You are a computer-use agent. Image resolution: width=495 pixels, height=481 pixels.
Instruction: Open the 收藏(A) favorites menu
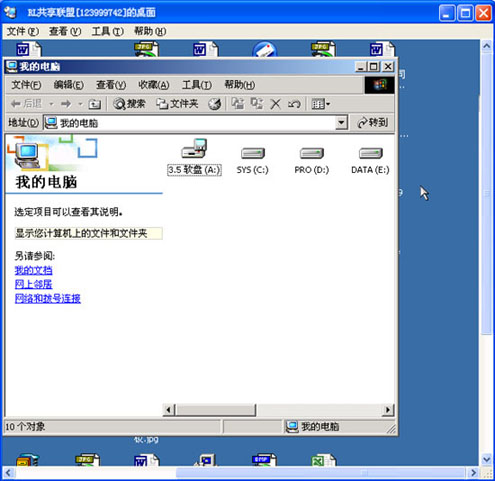pos(154,85)
